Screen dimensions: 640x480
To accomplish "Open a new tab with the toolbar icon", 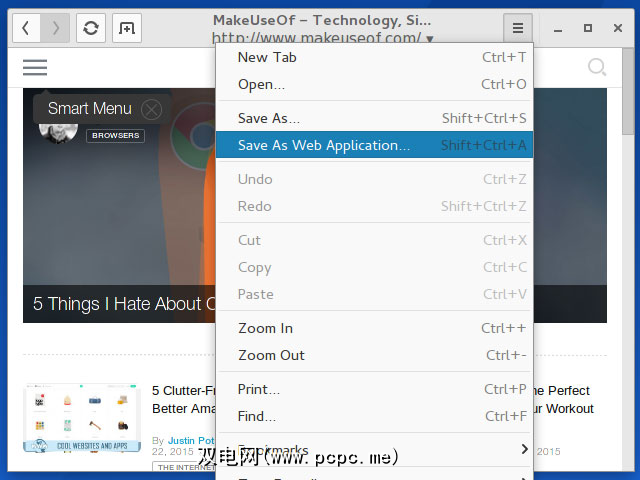I will 127,28.
